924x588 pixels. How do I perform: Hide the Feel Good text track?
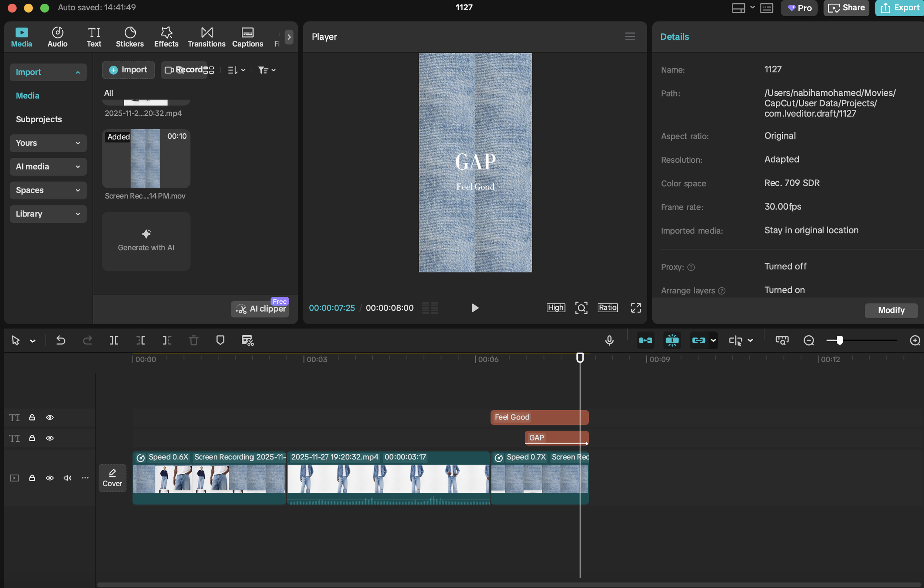50,418
